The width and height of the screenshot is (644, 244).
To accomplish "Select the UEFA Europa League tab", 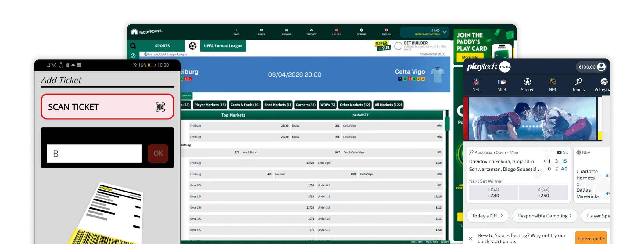I will coord(223,46).
